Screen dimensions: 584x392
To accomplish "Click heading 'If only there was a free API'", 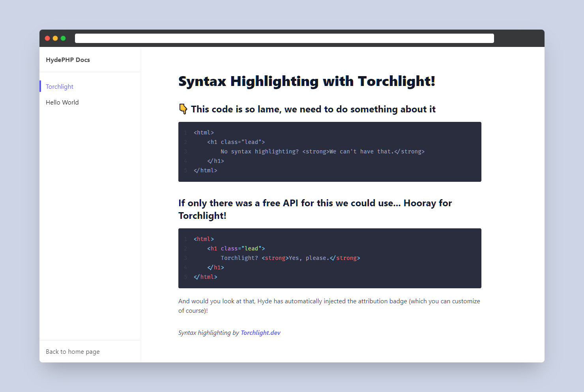I will pyautogui.click(x=315, y=209).
